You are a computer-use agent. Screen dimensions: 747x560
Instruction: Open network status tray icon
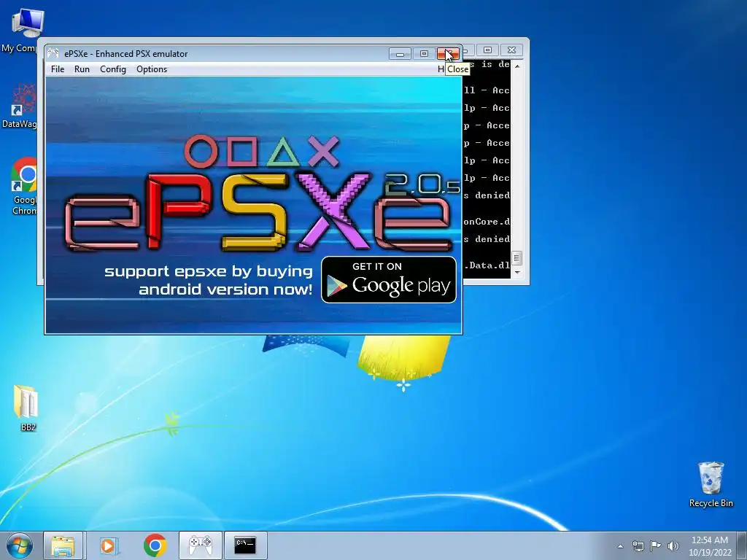(638, 546)
